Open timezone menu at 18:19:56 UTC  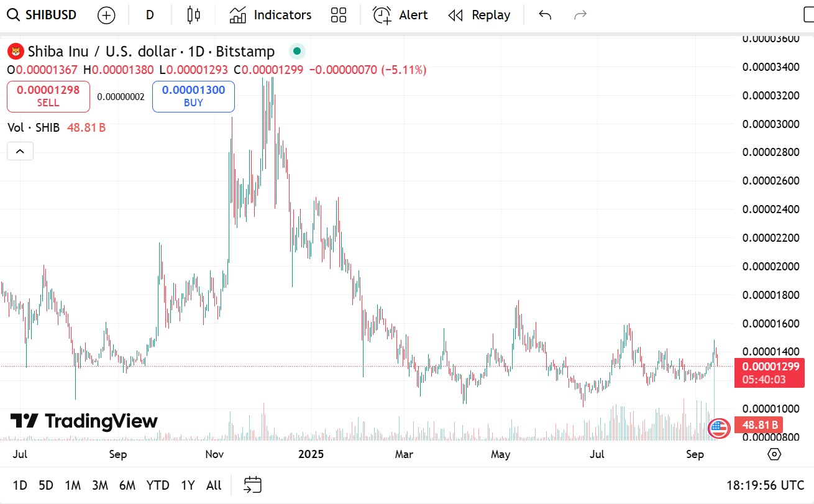point(766,485)
